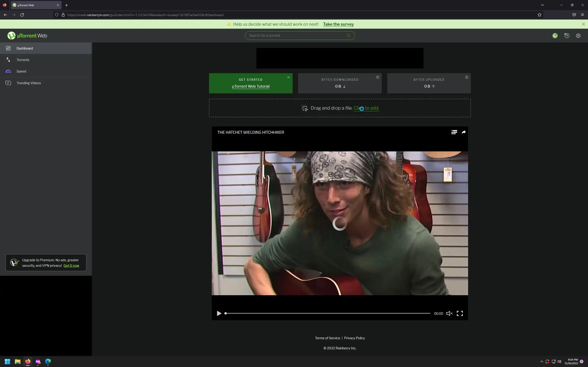This screenshot has width=588, height=367.
Task: Open the Firefox application hamburger menu
Action: (582, 15)
